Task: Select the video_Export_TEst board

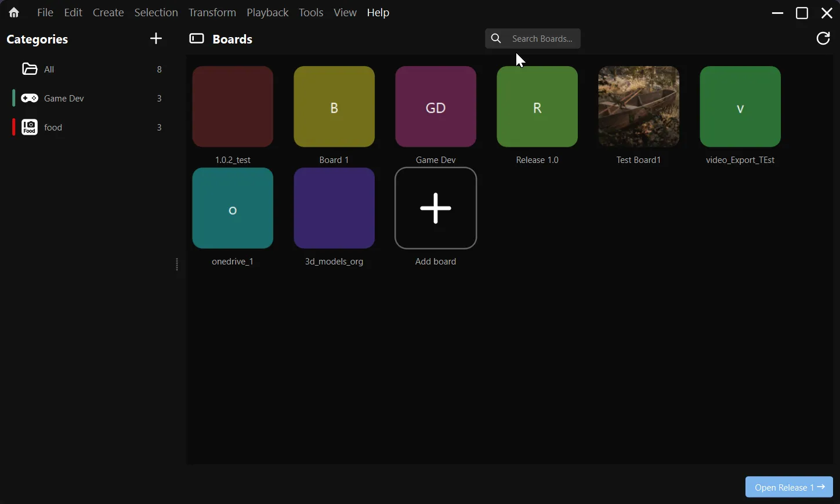Action: (741, 107)
